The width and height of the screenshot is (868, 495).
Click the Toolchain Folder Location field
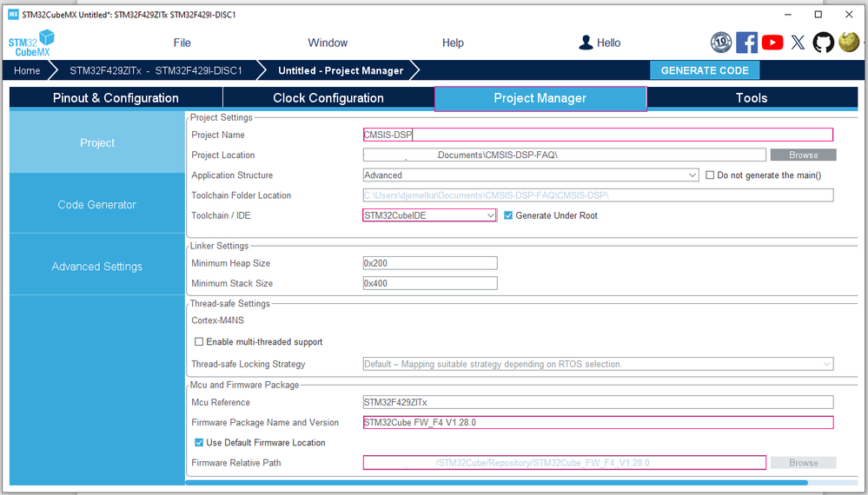tap(598, 195)
